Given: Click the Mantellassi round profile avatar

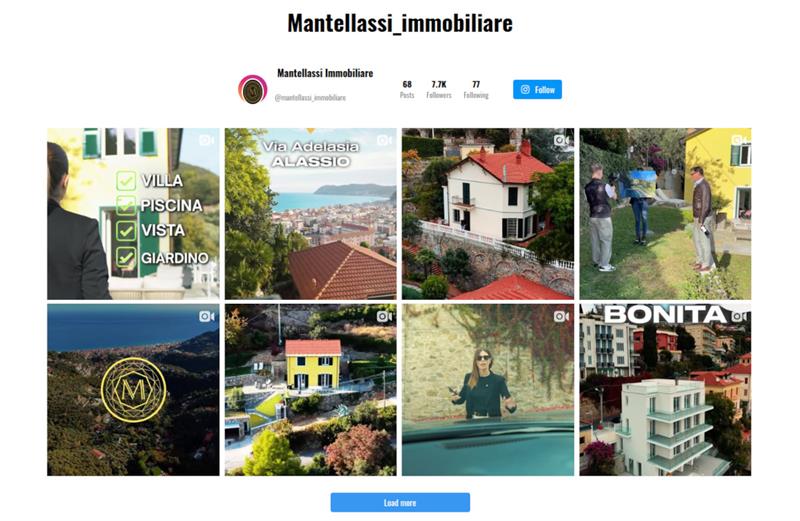Looking at the screenshot, I should coord(253,89).
